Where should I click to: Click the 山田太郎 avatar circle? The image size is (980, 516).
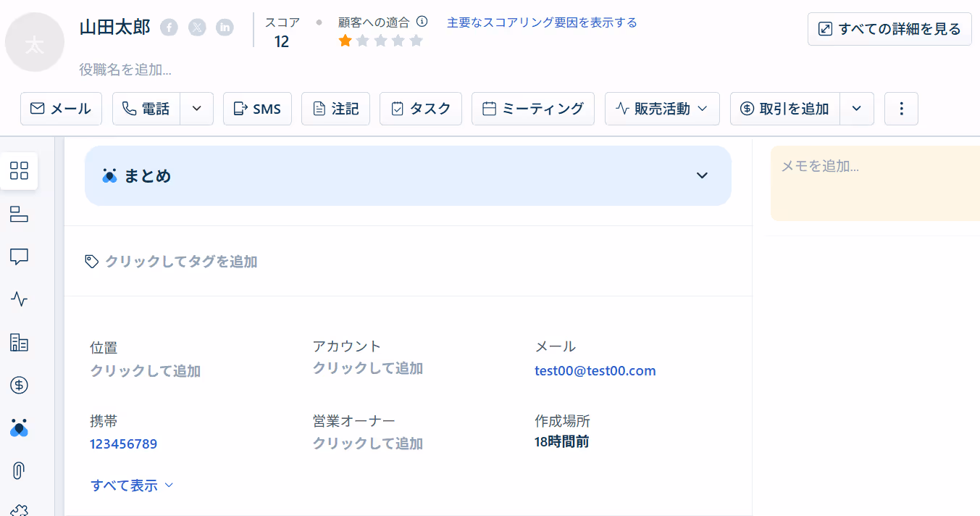pyautogui.click(x=35, y=41)
